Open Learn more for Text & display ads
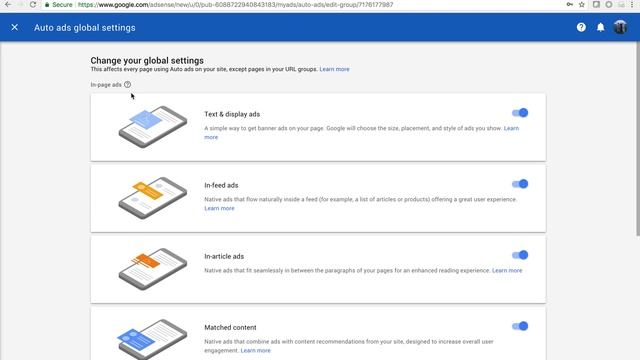The image size is (640, 360). point(511,128)
